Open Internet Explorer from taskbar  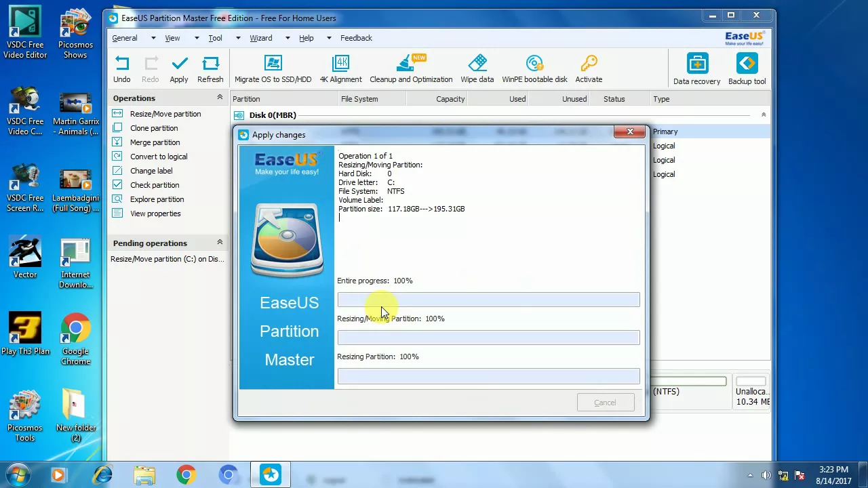pyautogui.click(x=102, y=474)
